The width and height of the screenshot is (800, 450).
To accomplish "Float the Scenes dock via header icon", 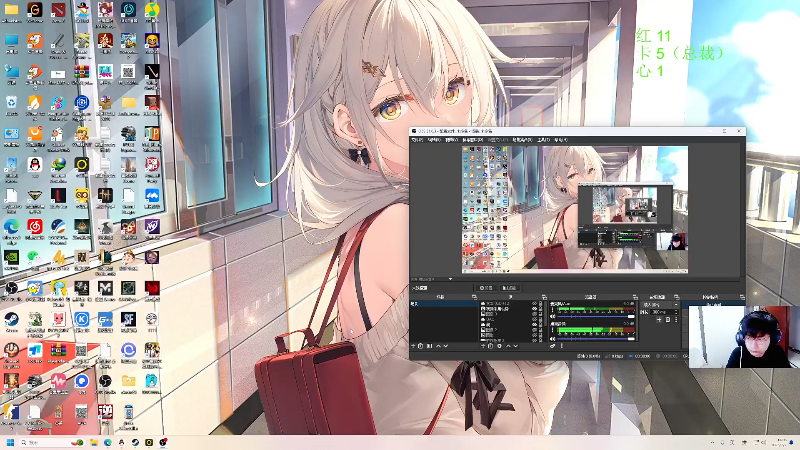I will [x=474, y=297].
